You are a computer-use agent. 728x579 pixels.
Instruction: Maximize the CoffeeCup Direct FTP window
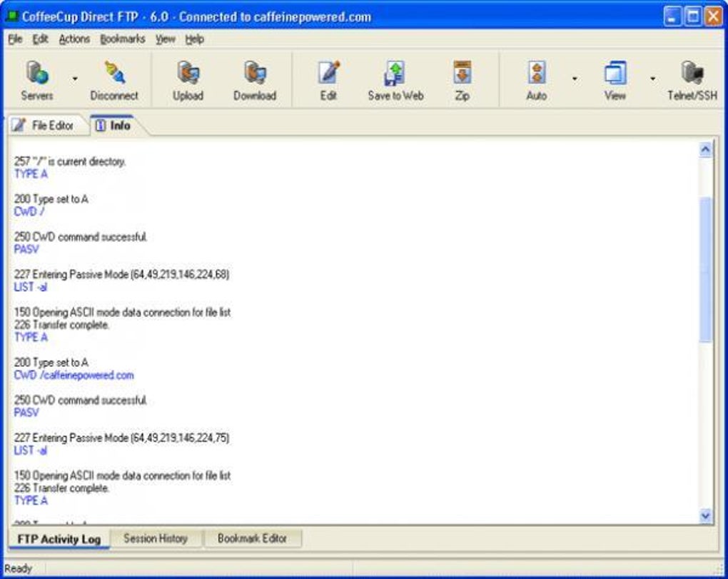coord(693,16)
